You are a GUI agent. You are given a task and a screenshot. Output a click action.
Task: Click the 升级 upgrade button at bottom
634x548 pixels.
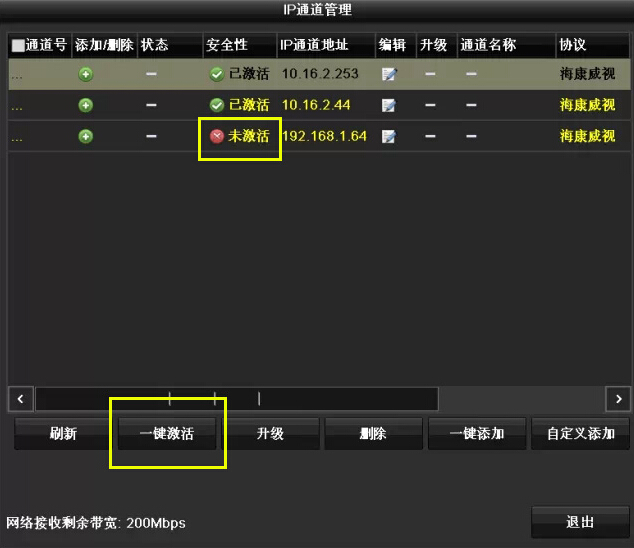point(270,434)
